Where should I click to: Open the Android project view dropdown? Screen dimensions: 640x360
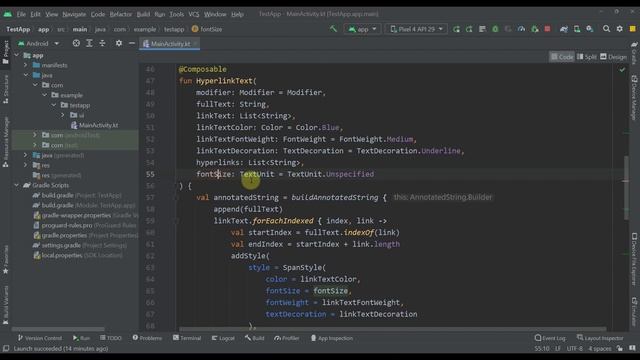39,43
